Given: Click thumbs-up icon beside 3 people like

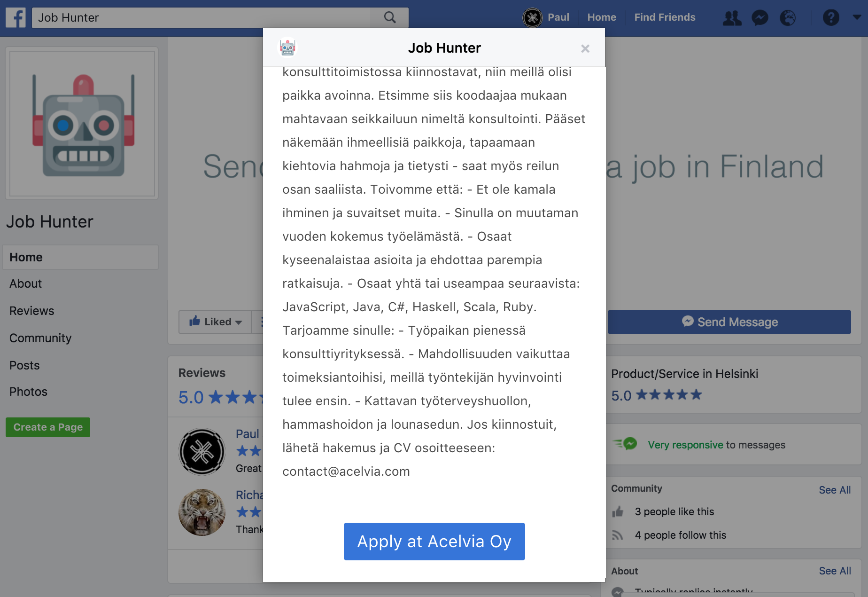Looking at the screenshot, I should [618, 511].
